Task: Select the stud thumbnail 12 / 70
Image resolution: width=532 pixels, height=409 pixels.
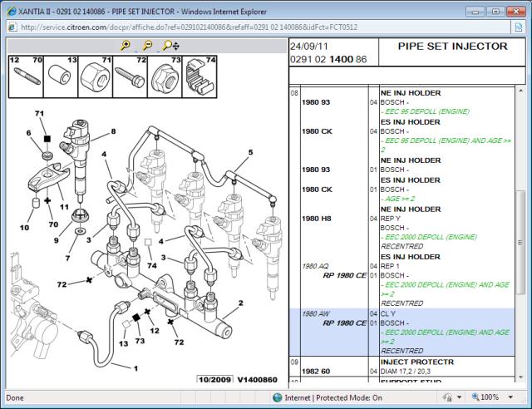Action: click(x=26, y=77)
